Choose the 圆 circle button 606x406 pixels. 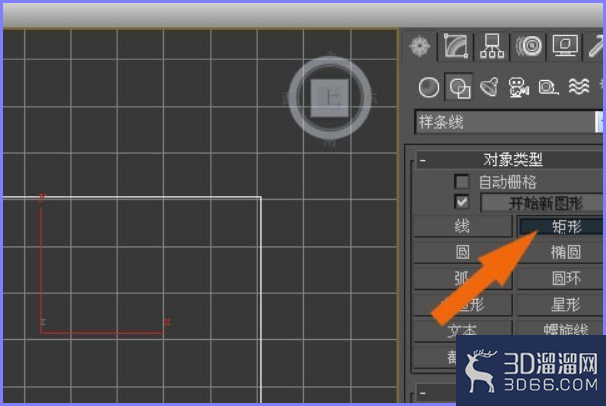[463, 252]
